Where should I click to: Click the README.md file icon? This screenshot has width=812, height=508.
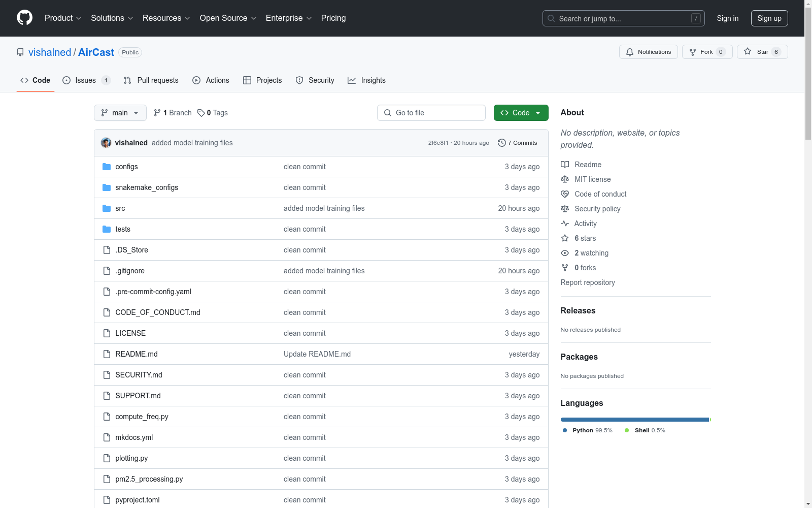[107, 354]
